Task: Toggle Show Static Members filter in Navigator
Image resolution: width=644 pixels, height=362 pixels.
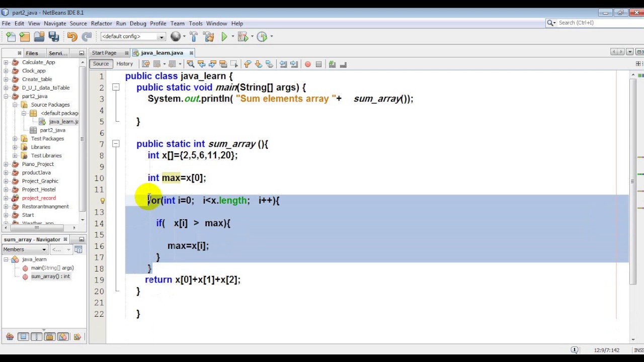Action: (36, 337)
